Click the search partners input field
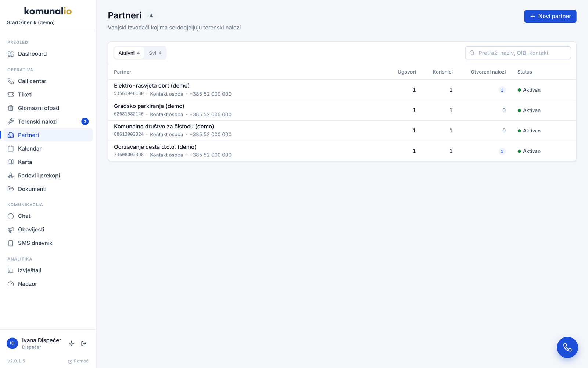Screen dimensions: 588x368 click(x=518, y=53)
